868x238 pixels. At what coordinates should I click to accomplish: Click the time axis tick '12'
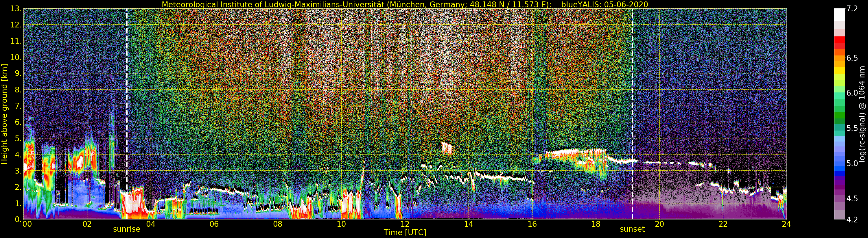click(405, 224)
